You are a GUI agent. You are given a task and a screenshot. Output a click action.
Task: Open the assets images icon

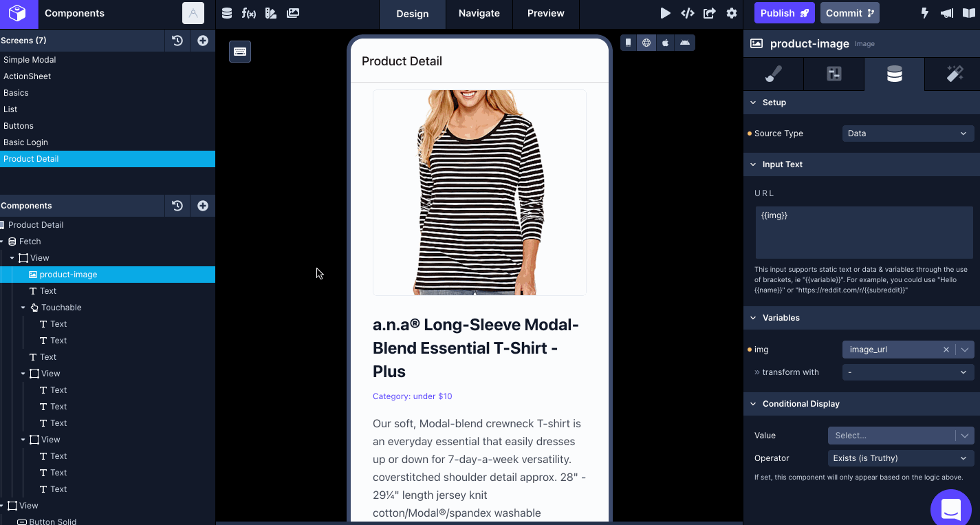293,13
